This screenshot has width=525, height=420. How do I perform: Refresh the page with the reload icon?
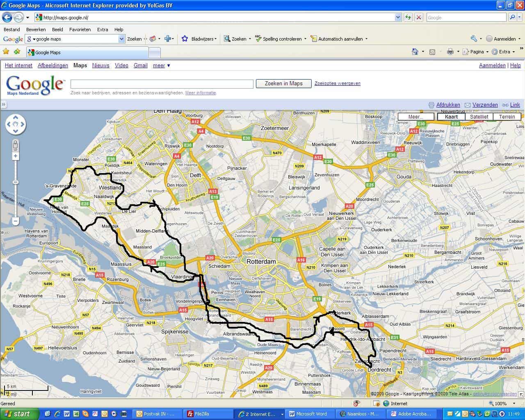tap(408, 17)
